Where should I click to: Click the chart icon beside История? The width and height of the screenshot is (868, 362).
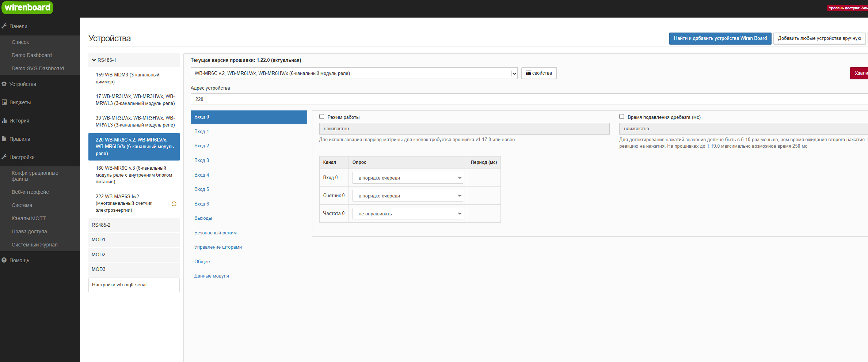click(4, 120)
